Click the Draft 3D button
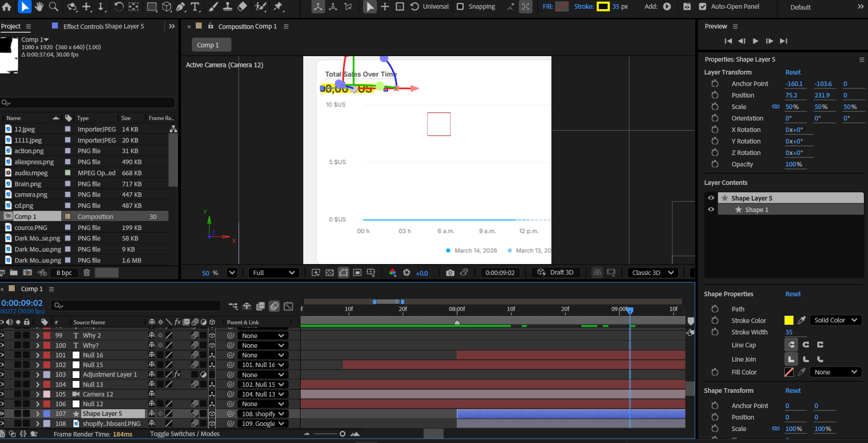Screen dimensions: 868x443 pos(556,272)
